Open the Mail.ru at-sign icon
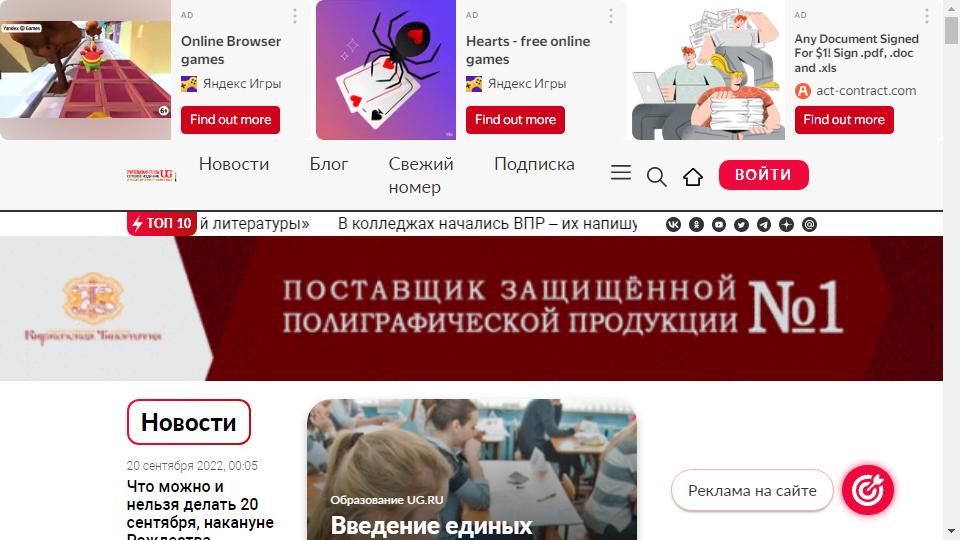Viewport: 960px width, 540px height. (809, 225)
